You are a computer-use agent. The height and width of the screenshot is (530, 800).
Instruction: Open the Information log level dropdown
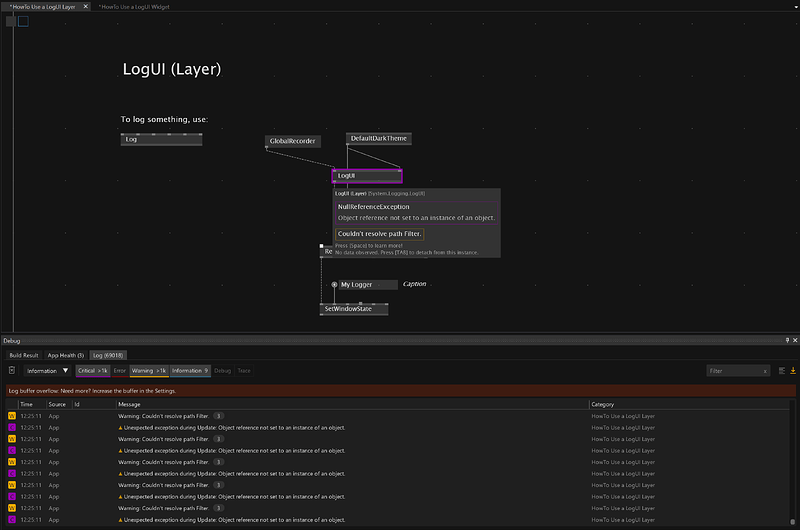(47, 371)
